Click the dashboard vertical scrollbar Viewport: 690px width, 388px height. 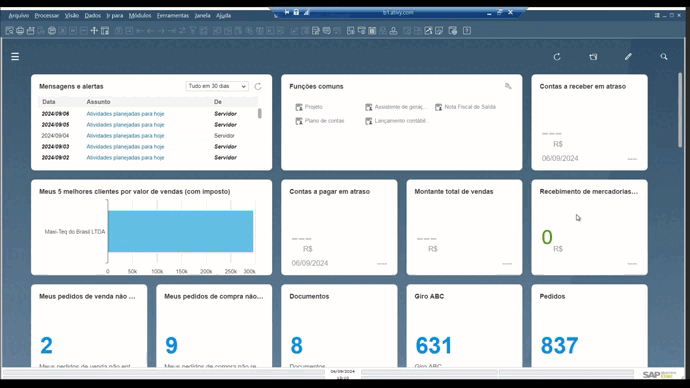tap(680, 110)
